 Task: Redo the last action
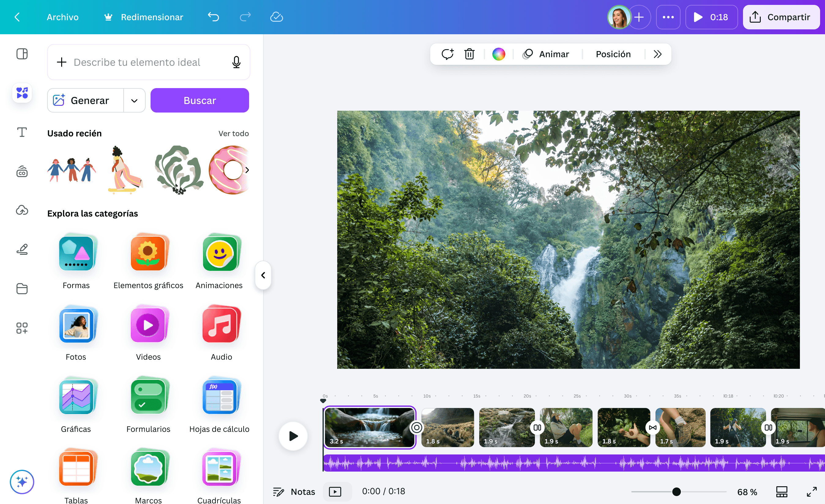[245, 17]
